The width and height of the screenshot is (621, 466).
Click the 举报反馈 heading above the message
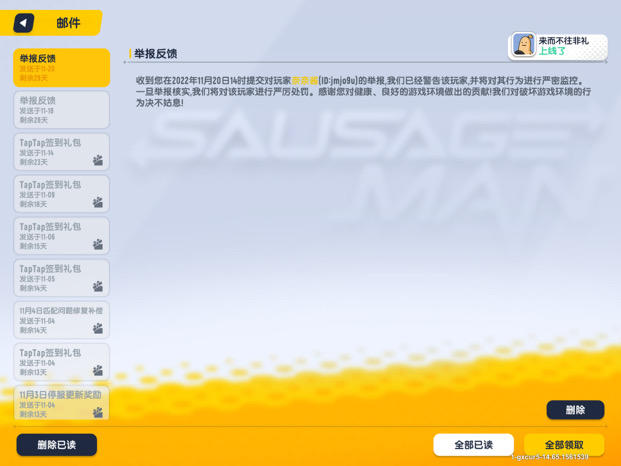coord(155,54)
